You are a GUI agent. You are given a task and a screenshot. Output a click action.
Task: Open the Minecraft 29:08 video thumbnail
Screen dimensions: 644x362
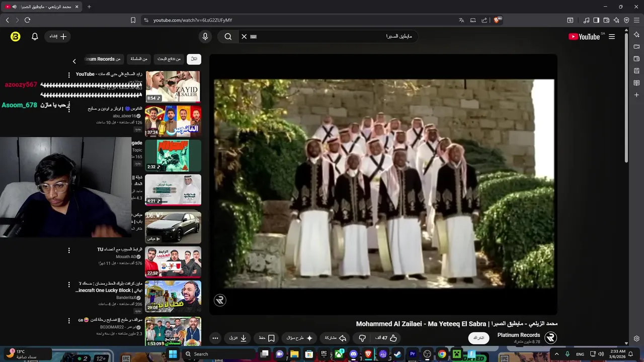click(173, 297)
